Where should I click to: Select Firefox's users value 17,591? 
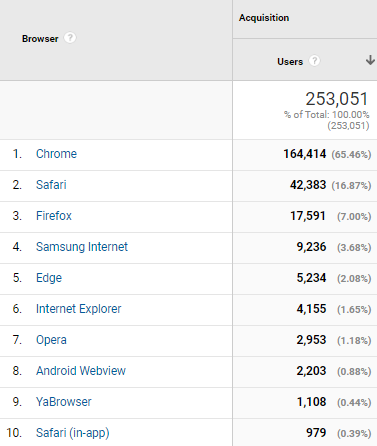(x=308, y=216)
